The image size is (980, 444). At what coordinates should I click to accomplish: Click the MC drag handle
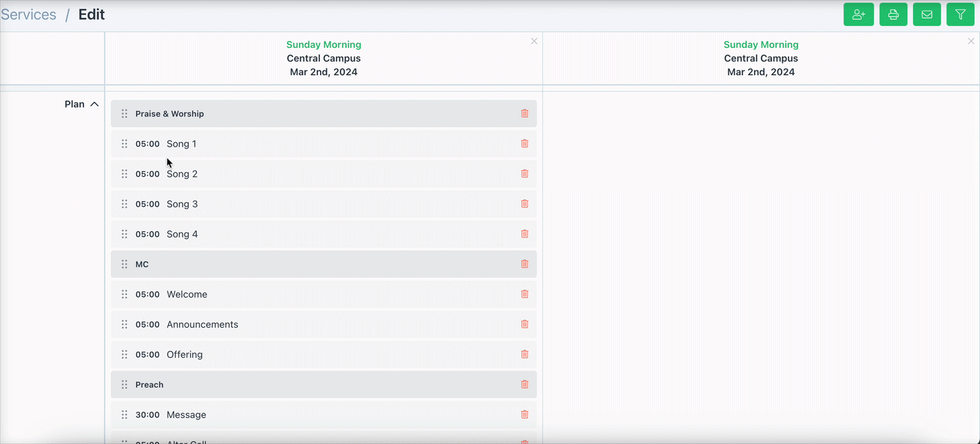[124, 264]
